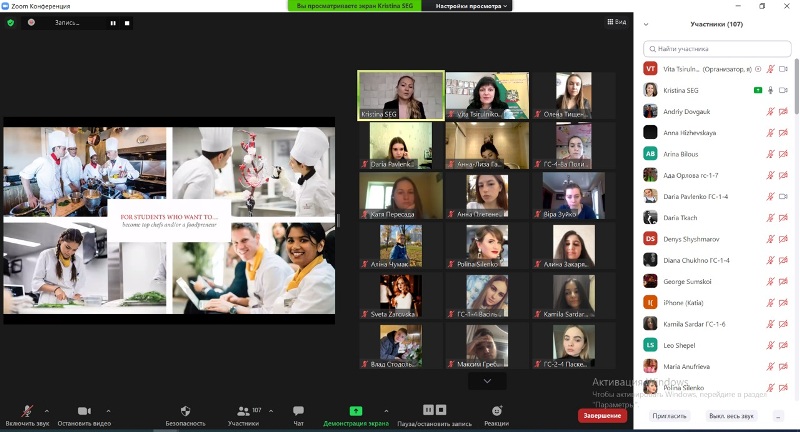Click AB avatar of Arina Bilous
The height and width of the screenshot is (432, 800).
(x=650, y=154)
